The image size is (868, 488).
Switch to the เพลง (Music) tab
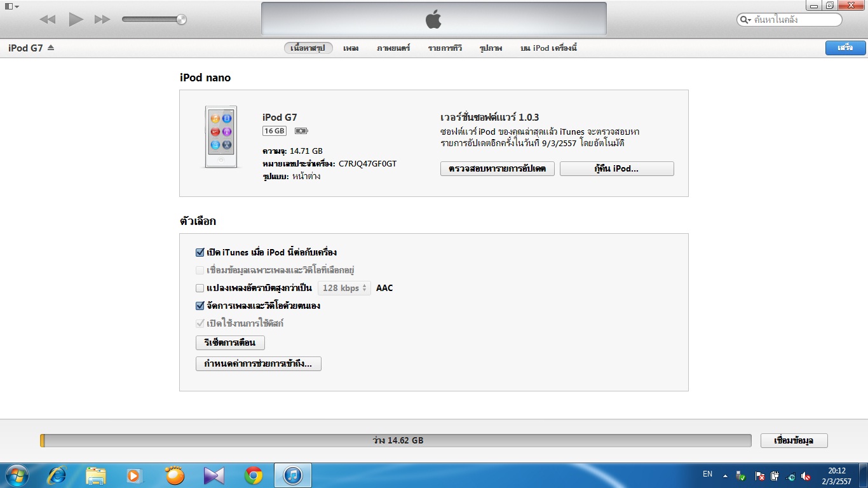coord(351,48)
